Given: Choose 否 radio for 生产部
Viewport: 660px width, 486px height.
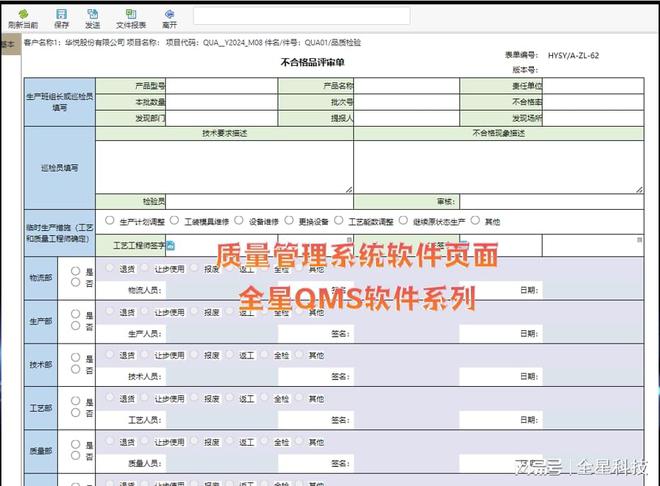Looking at the screenshot, I should [75, 326].
